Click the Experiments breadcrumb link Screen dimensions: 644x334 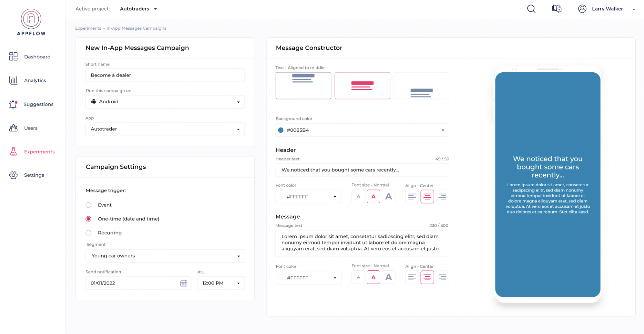pyautogui.click(x=88, y=28)
